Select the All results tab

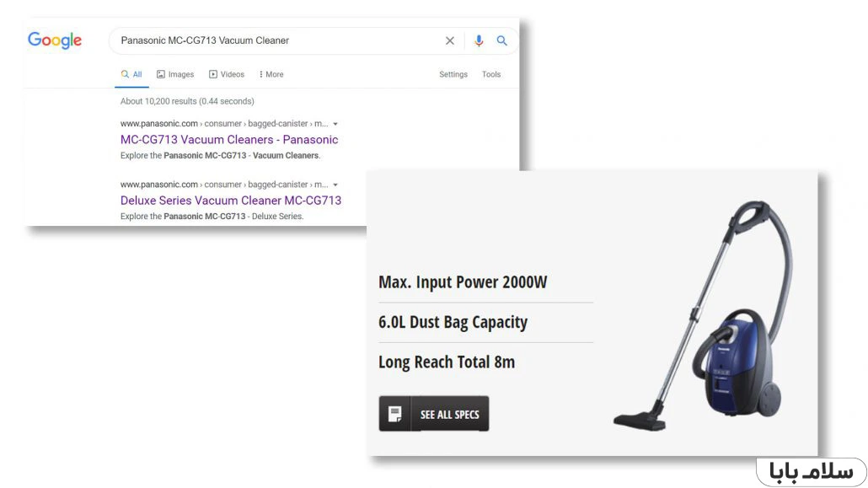pyautogui.click(x=131, y=74)
